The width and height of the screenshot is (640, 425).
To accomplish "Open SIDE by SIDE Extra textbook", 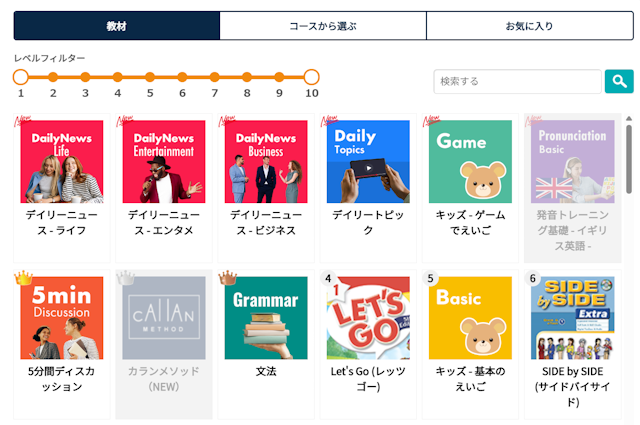I will [572, 318].
